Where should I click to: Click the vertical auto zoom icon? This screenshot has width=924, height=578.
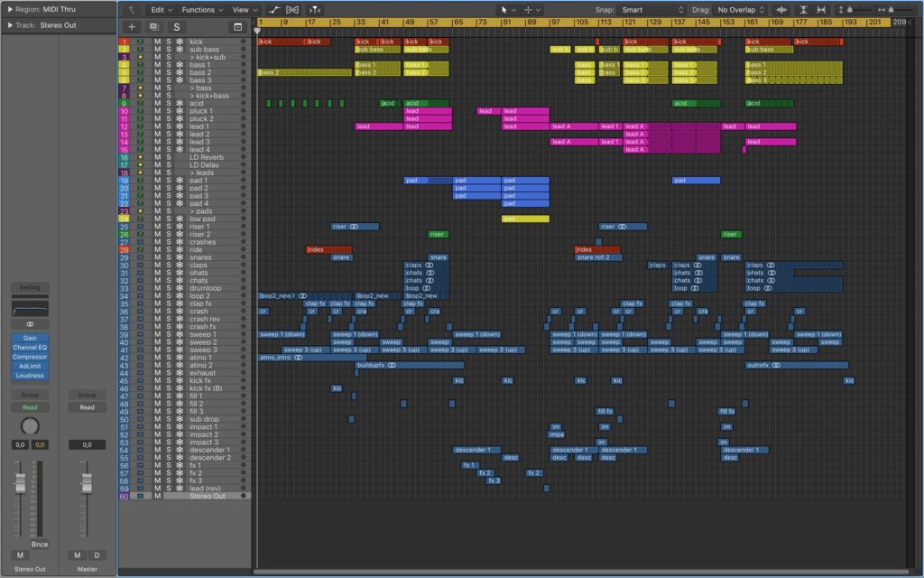coord(803,10)
